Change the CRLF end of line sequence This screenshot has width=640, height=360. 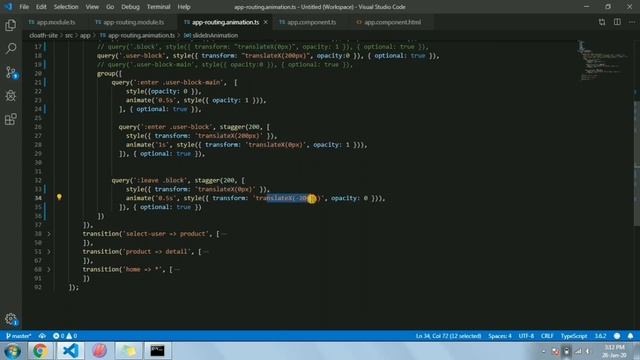(547, 336)
